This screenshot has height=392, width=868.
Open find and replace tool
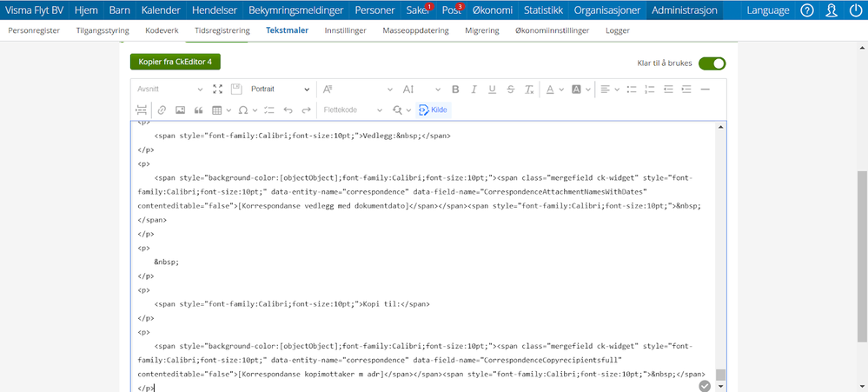click(397, 110)
